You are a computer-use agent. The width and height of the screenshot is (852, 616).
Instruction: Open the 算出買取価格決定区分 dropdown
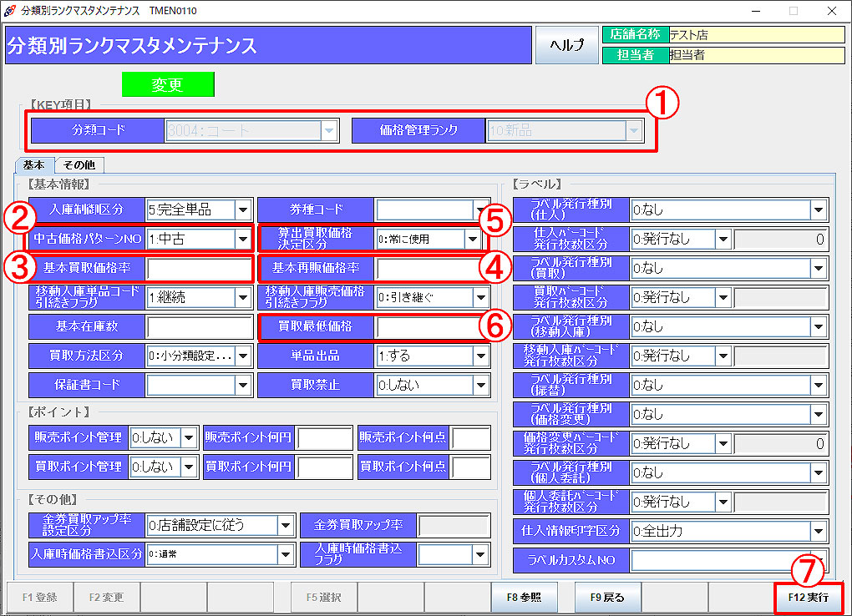[474, 240]
